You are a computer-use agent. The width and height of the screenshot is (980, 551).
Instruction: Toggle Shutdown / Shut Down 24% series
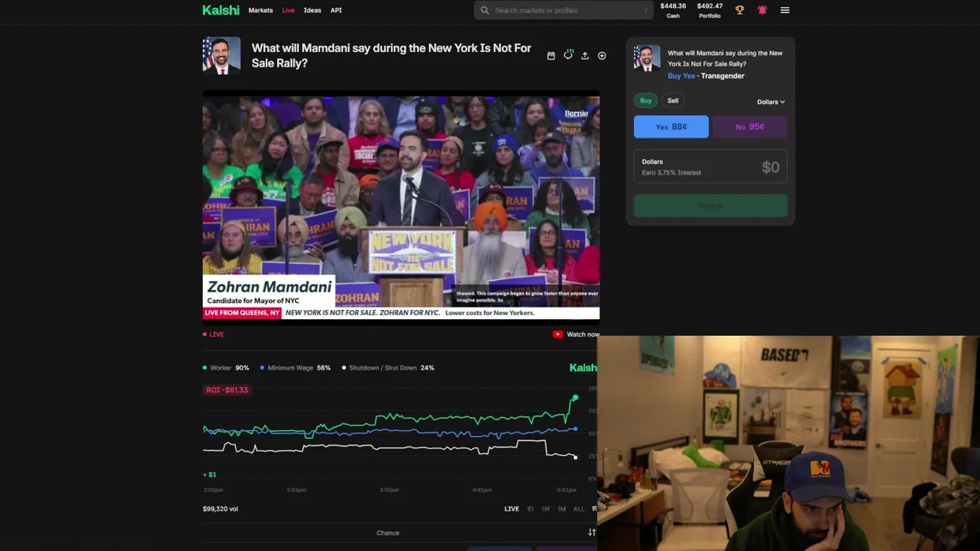click(388, 368)
